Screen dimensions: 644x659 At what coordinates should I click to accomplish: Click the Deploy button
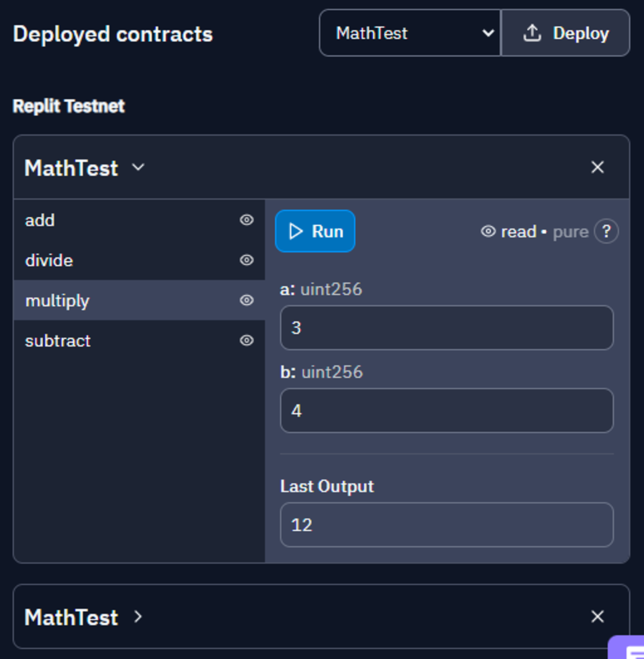tap(566, 33)
